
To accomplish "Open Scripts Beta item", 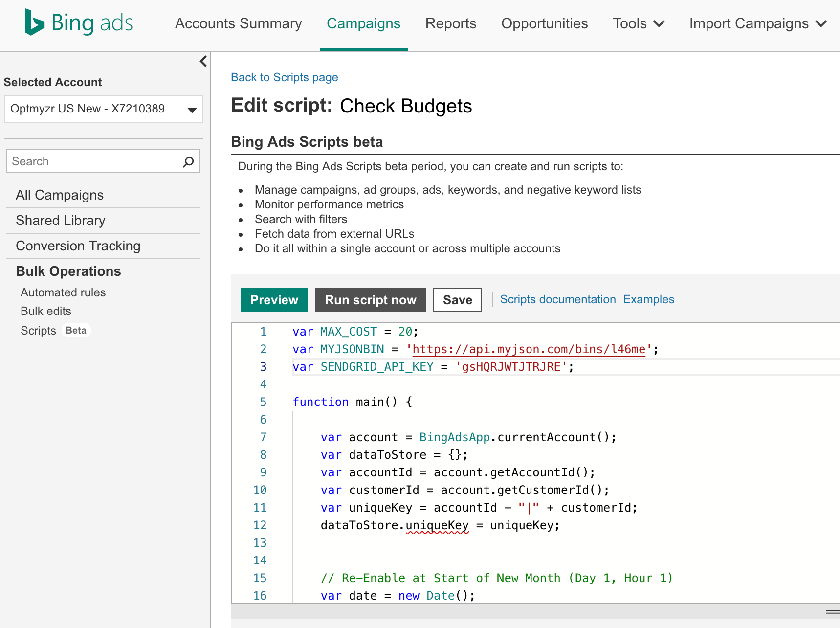I will (55, 331).
